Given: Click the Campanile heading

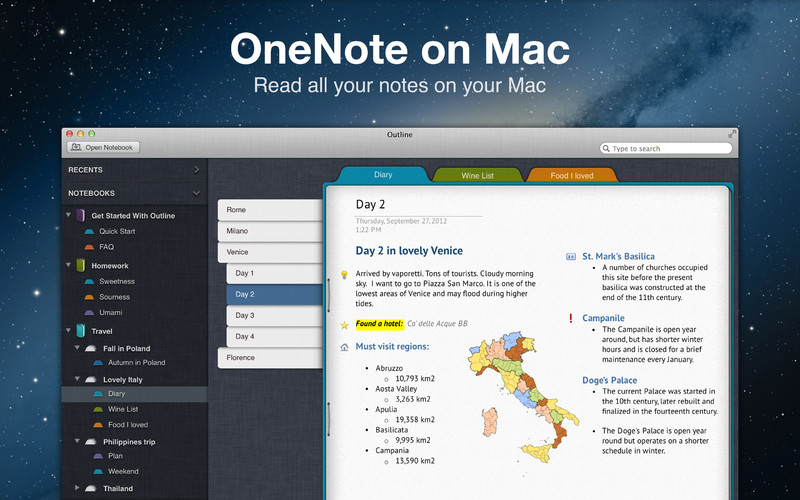Looking at the screenshot, I should pos(603,318).
